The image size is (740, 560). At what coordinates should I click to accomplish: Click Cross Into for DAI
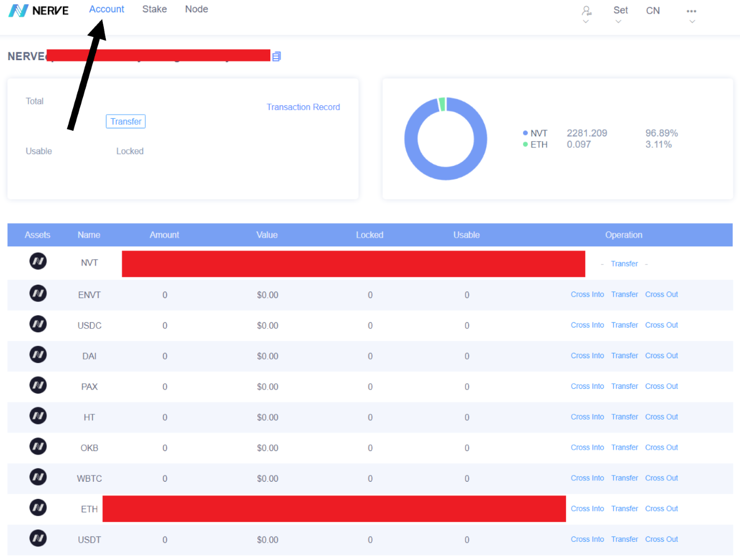(587, 356)
